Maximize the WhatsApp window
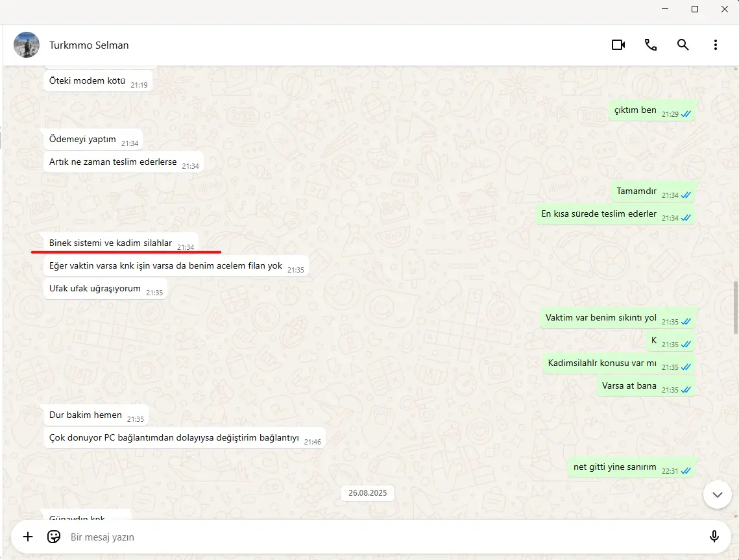The width and height of the screenshot is (739, 560). [x=695, y=10]
